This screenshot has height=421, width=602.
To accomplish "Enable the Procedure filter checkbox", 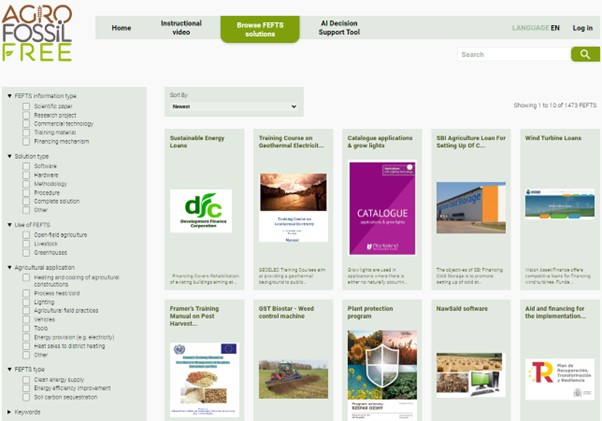I will coord(26,193).
